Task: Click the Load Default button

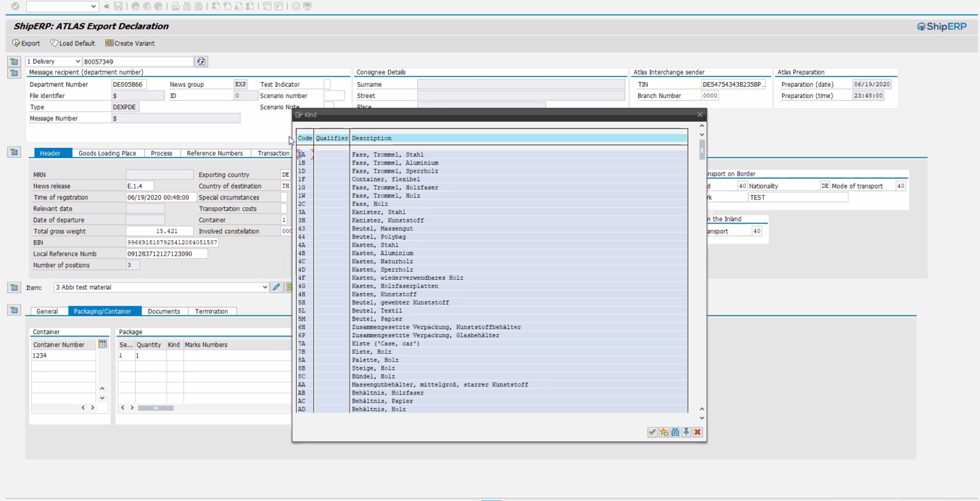Action: click(x=73, y=43)
